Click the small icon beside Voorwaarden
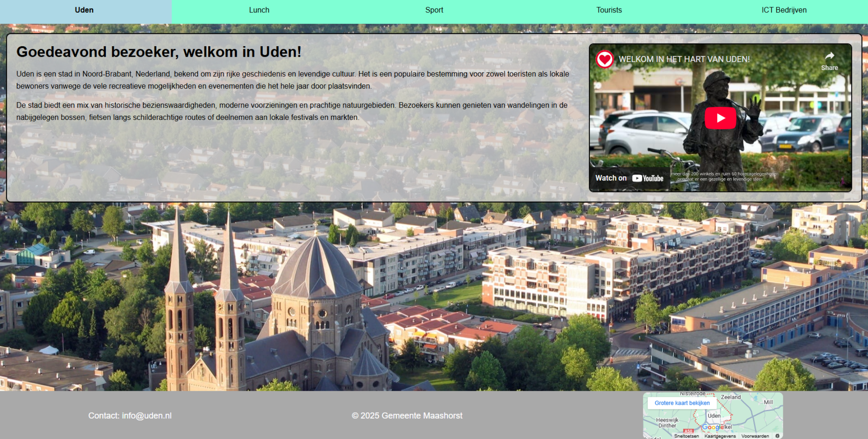Image resolution: width=868 pixels, height=439 pixels. [777, 435]
